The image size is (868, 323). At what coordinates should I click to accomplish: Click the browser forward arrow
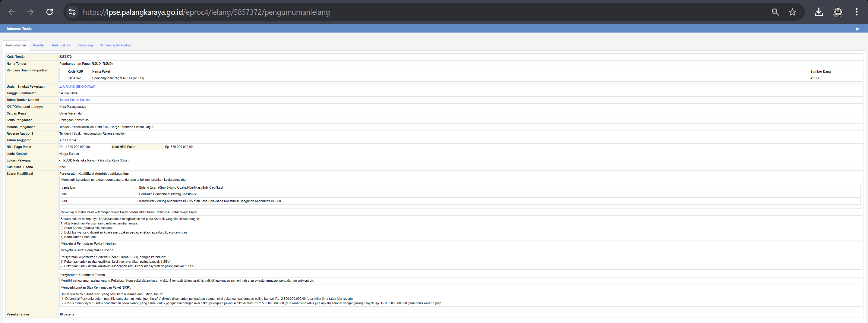[31, 12]
